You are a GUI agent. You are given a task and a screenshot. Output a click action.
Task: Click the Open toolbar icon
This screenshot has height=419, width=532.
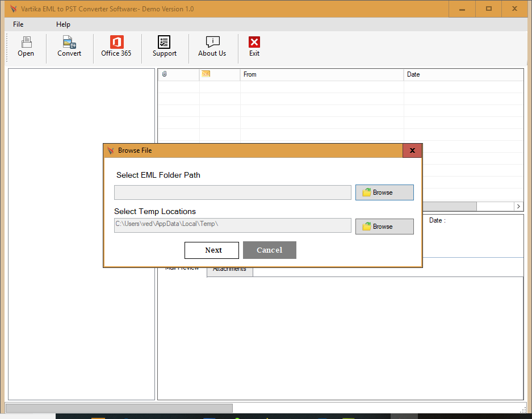[26, 47]
